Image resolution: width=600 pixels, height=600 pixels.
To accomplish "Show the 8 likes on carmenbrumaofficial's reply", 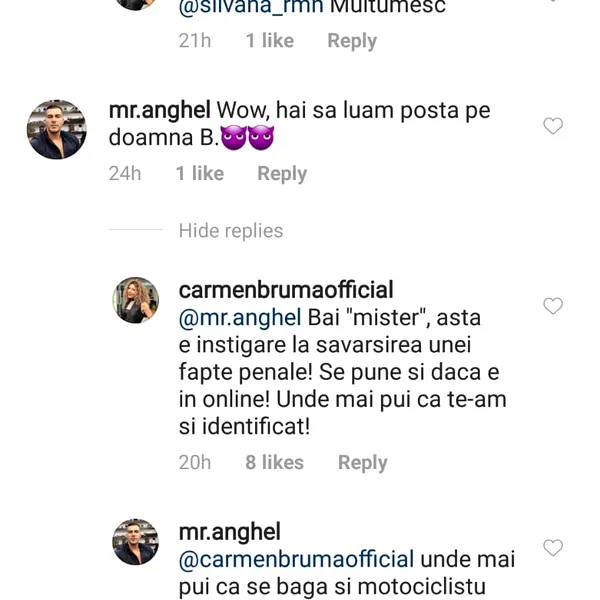I will [274, 463].
